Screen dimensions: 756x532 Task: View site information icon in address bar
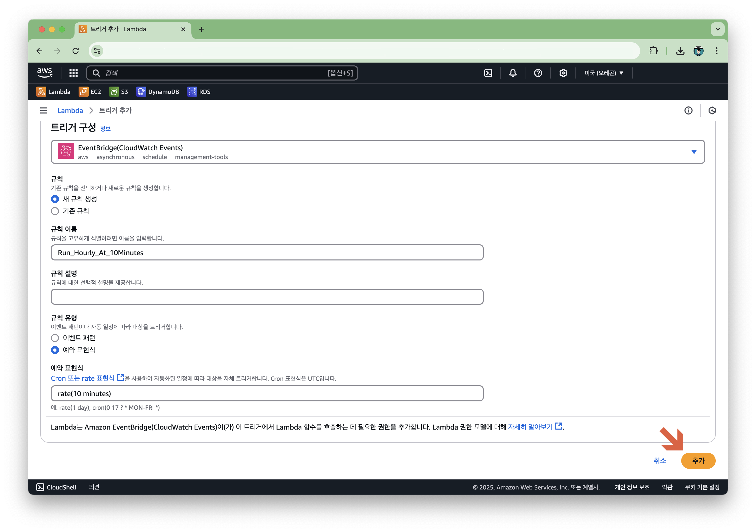point(97,51)
